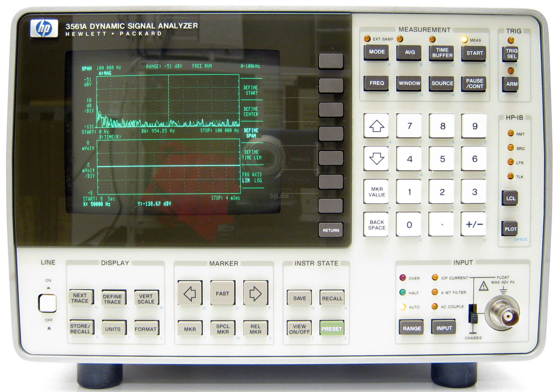
Task: Tap the number 0 key
Action: click(409, 224)
